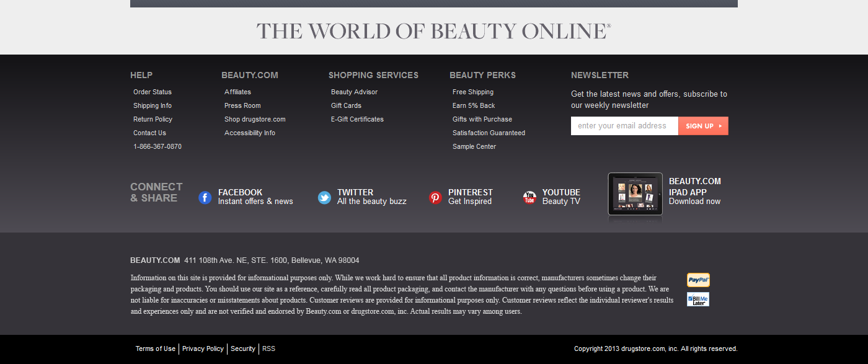Click the Sign Up newsletter button
The image size is (868, 364).
coord(703,126)
